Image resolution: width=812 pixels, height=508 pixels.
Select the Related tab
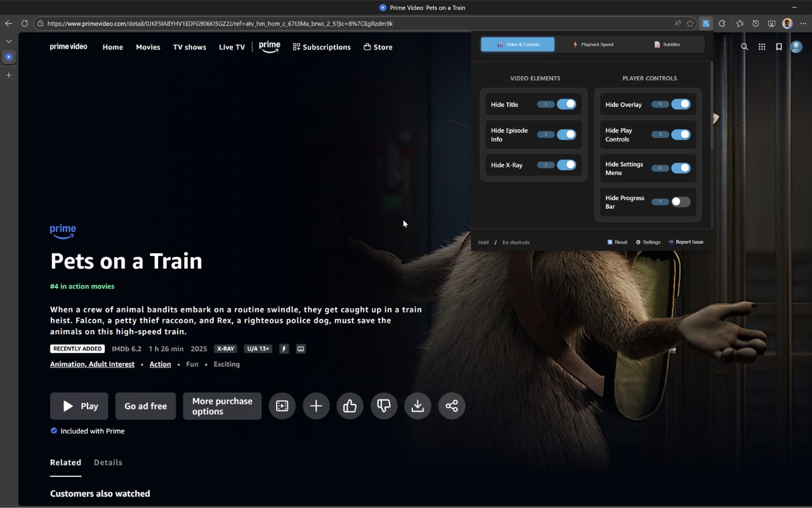click(65, 463)
